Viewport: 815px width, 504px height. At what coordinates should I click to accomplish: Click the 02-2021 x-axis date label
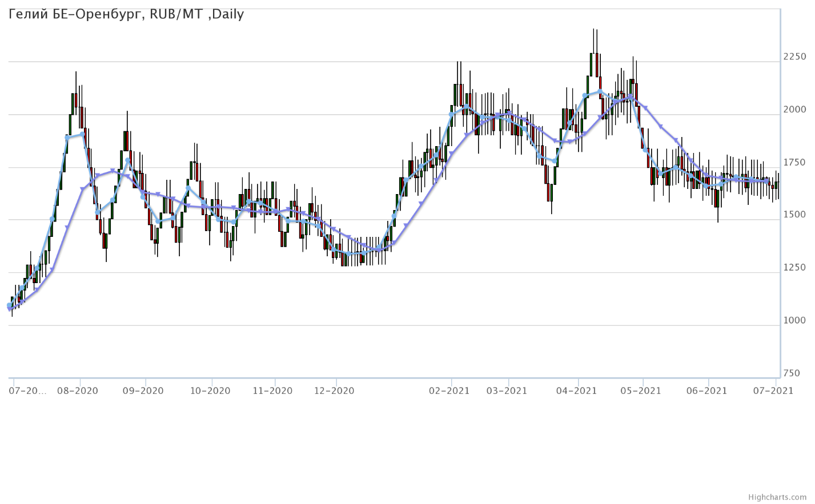(449, 391)
